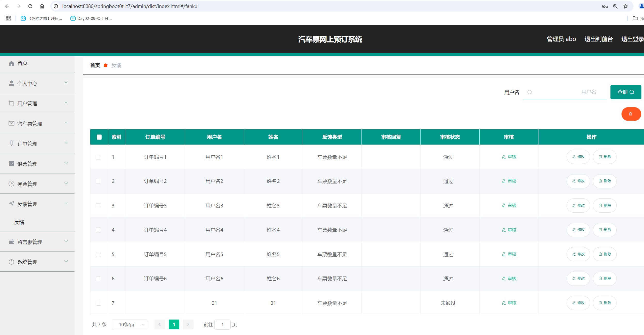Click the browser zoom magnifier icon

[x=615, y=6]
